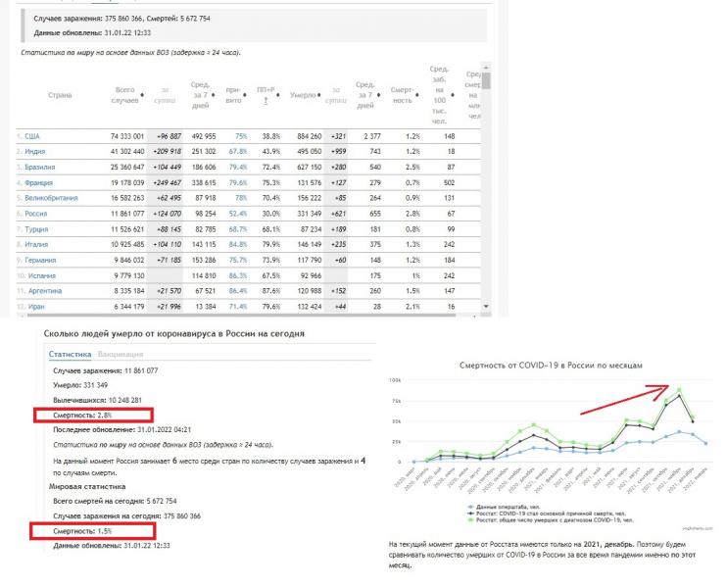Click the table scrollbar up arrow
The height and width of the screenshot is (588, 727).
486,68
